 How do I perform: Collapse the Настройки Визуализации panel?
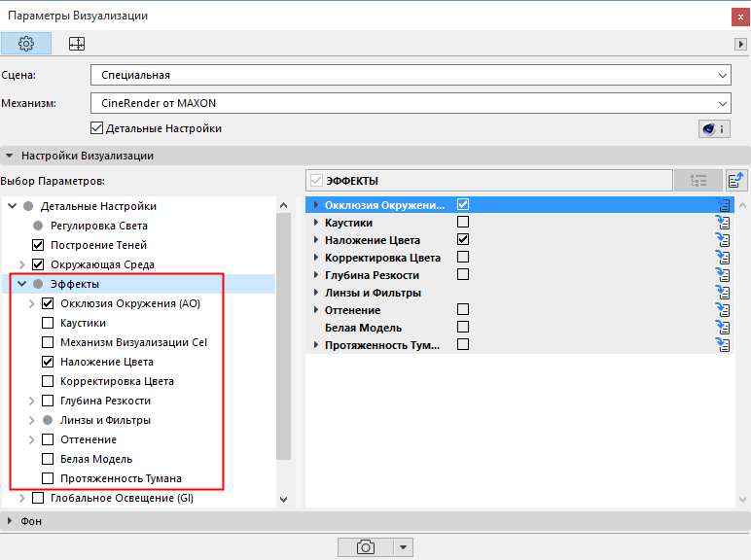pos(9,156)
